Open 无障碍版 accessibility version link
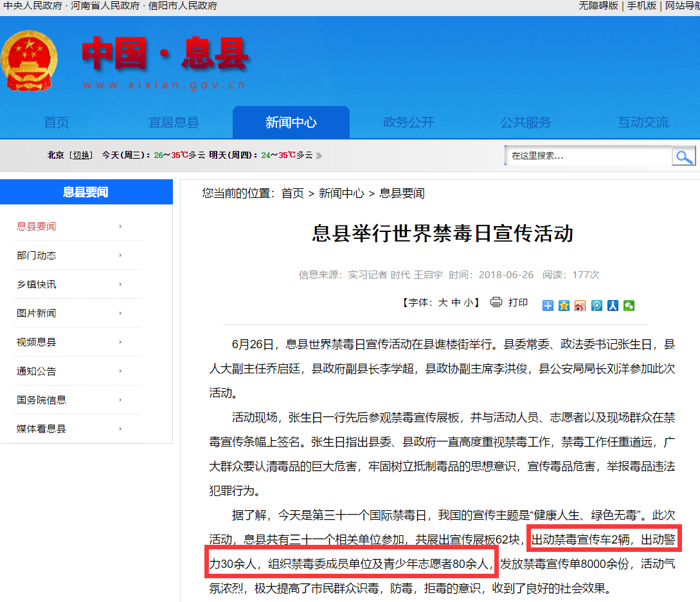 point(598,6)
